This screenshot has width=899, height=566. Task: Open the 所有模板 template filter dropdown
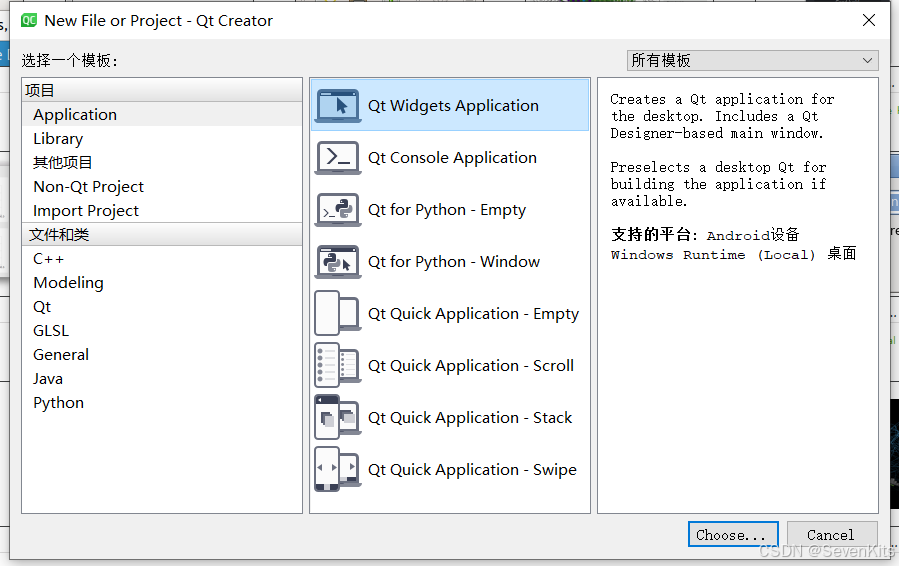click(x=752, y=60)
